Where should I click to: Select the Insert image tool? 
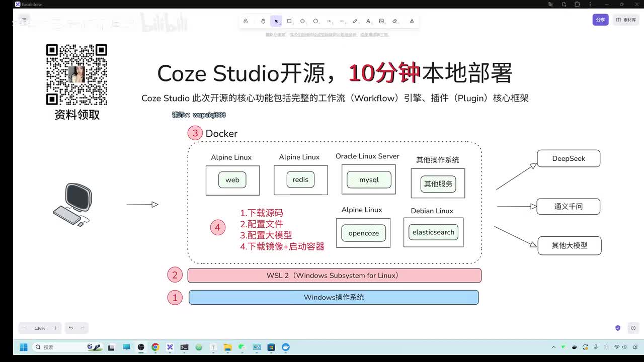click(381, 21)
